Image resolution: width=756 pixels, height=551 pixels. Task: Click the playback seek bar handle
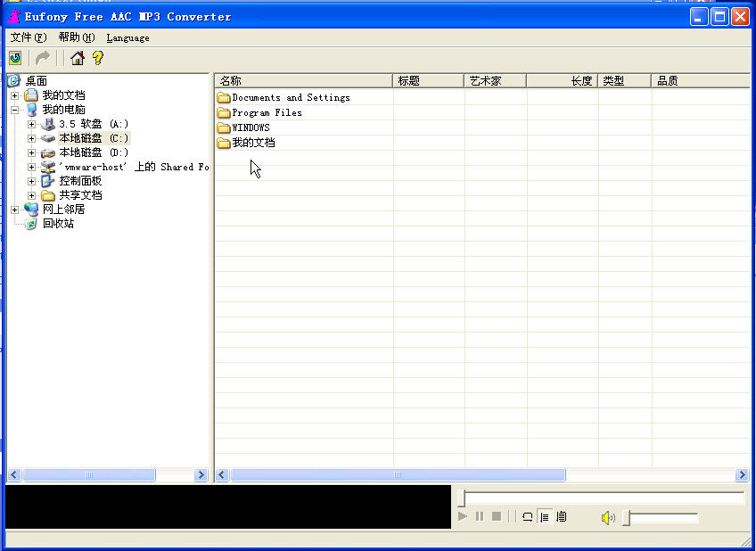coord(462,499)
